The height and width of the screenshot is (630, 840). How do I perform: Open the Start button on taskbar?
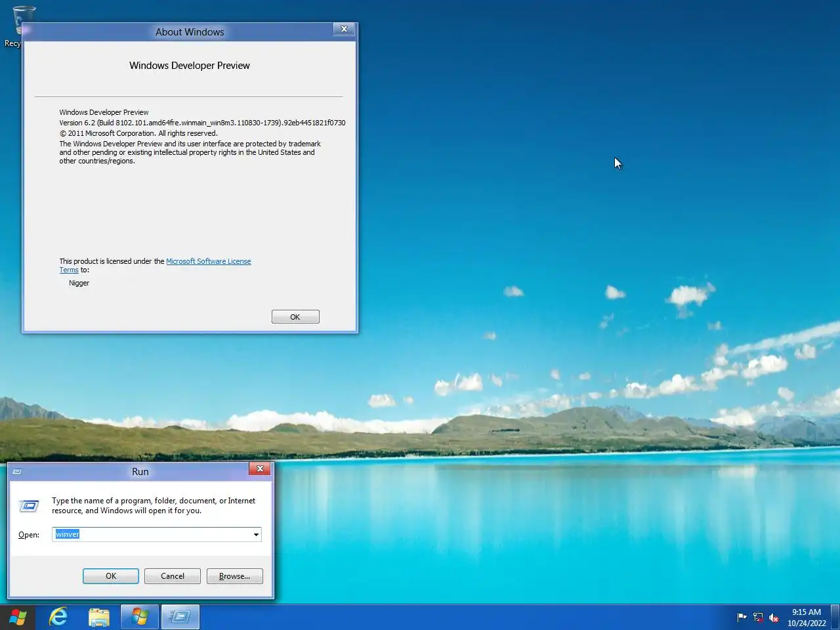tap(18, 617)
